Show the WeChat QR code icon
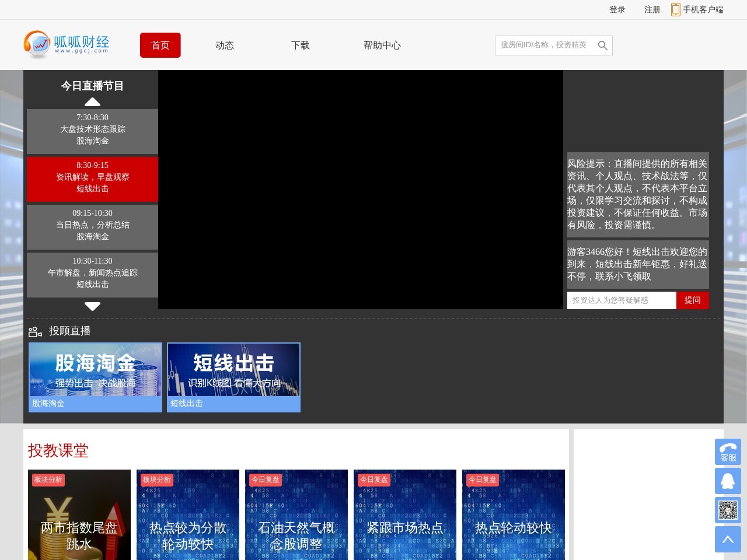Screen dimensions: 747x560 (x=728, y=510)
